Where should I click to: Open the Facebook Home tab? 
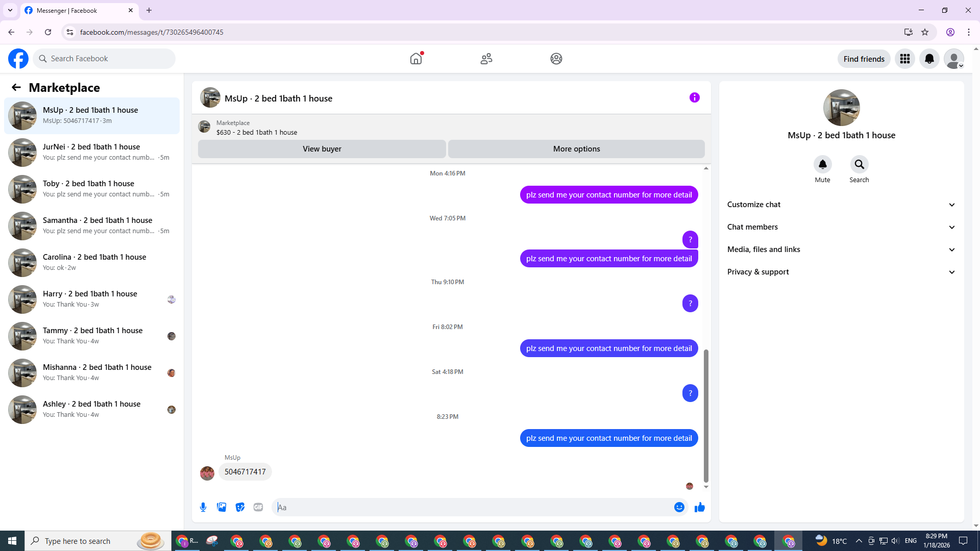coord(416,59)
